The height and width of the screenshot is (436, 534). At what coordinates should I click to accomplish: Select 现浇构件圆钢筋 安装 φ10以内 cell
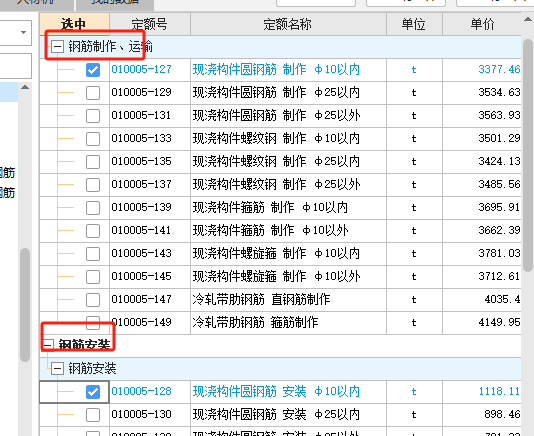(288, 392)
